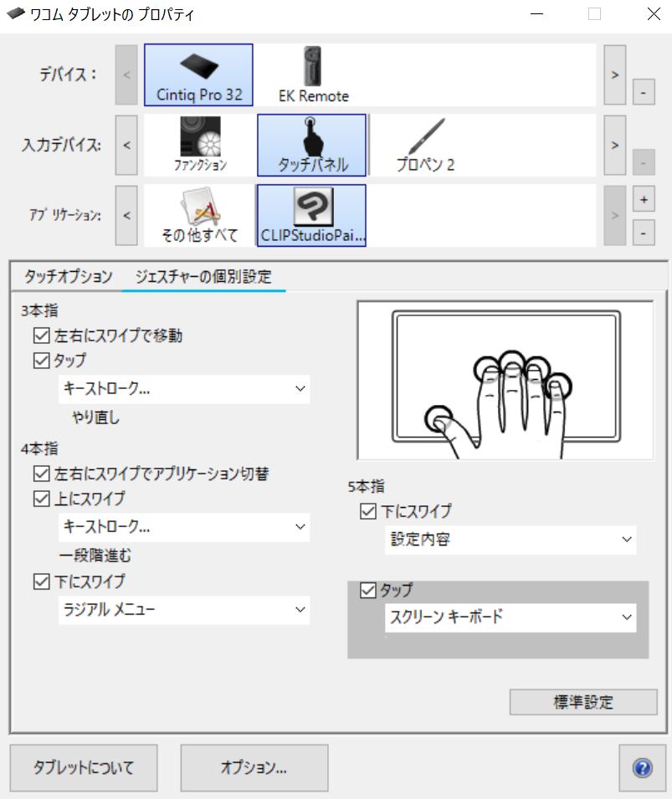Toggle the 4本指 上にスワイプ checkbox
Viewport: 672px width, 799px height.
tap(41, 499)
